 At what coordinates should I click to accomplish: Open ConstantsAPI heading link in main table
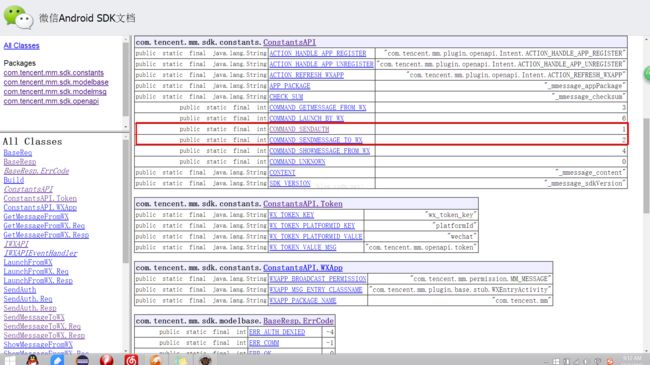tap(289, 42)
